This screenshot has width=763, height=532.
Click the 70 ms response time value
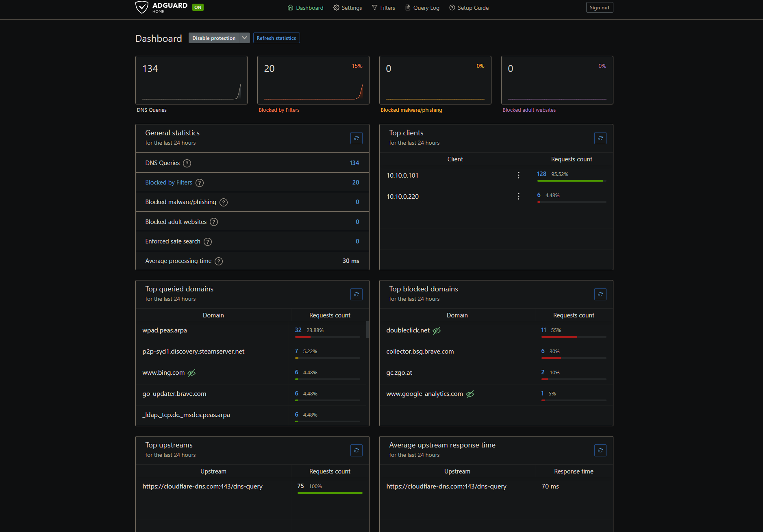click(x=550, y=486)
